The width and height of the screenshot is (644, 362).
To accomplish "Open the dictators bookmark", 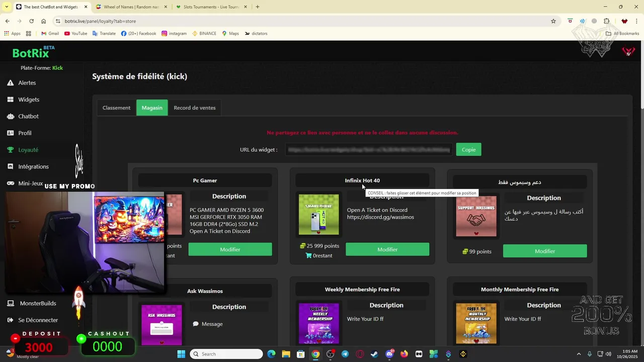I will pyautogui.click(x=256, y=34).
